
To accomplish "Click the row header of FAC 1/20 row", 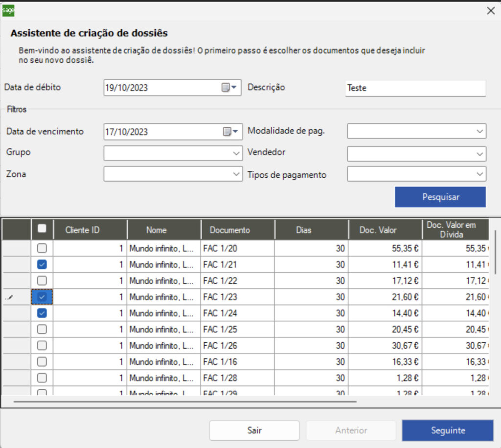I will tap(17, 248).
